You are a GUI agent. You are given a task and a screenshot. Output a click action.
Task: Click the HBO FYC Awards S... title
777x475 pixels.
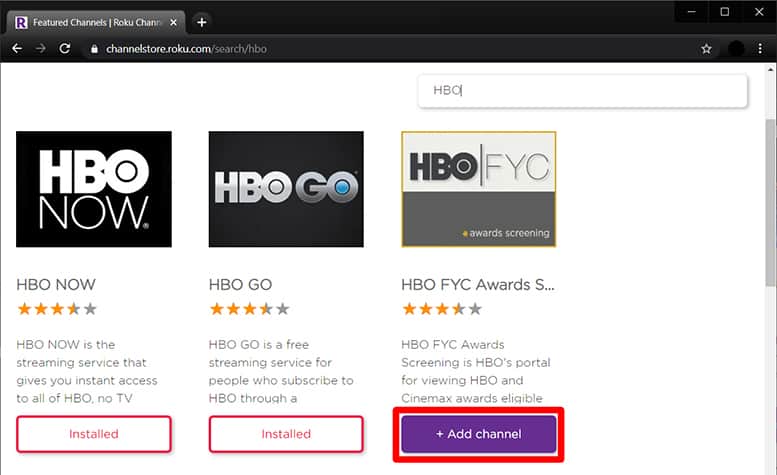(478, 285)
